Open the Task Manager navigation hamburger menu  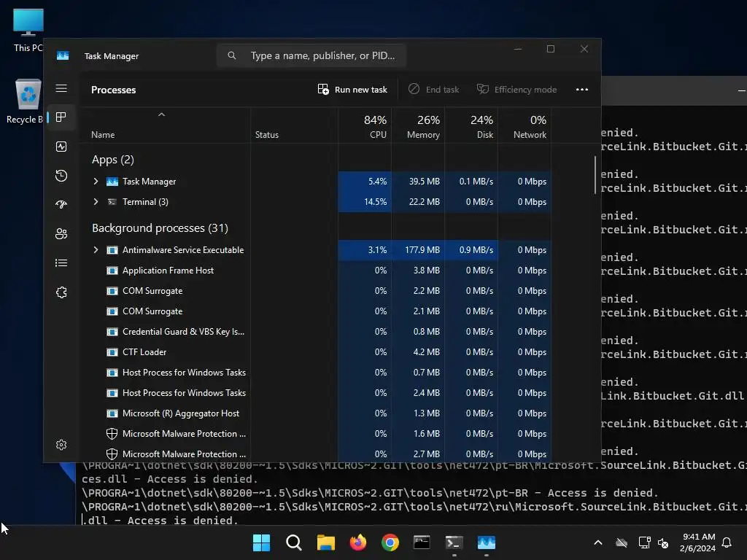61,88
